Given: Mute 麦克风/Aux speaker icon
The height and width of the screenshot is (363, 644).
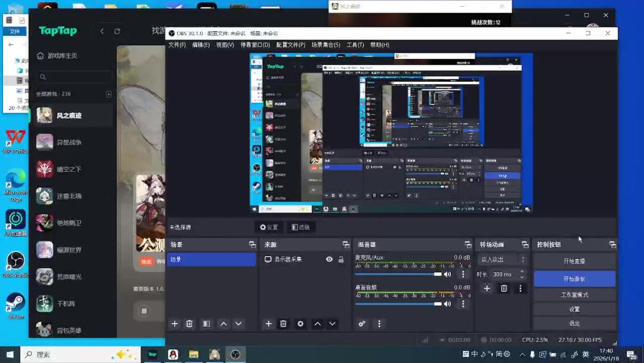Looking at the screenshot, I should pos(447,274).
